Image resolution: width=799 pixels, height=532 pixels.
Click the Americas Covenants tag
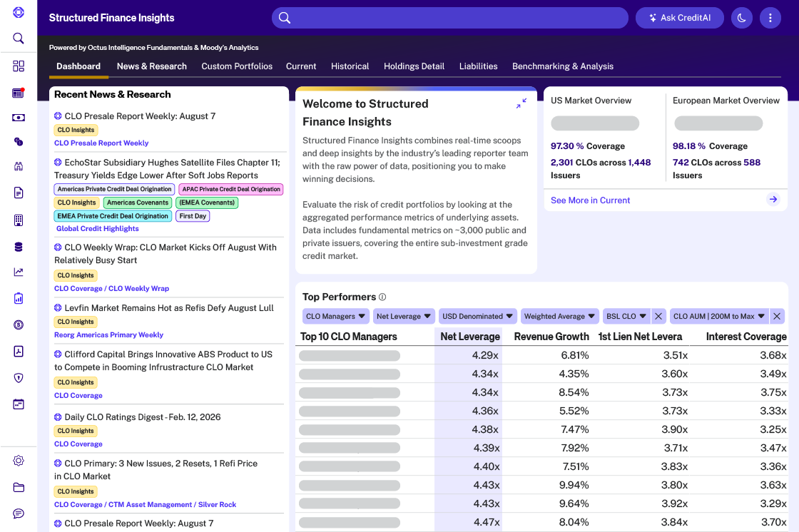(138, 203)
